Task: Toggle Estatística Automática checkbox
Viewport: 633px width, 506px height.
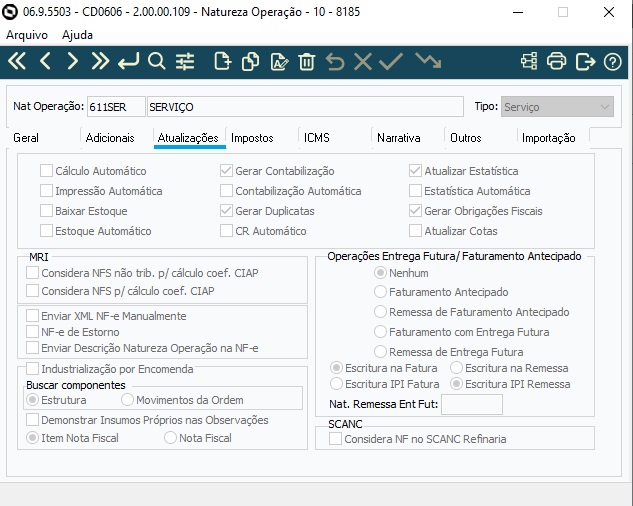Action: 415,191
